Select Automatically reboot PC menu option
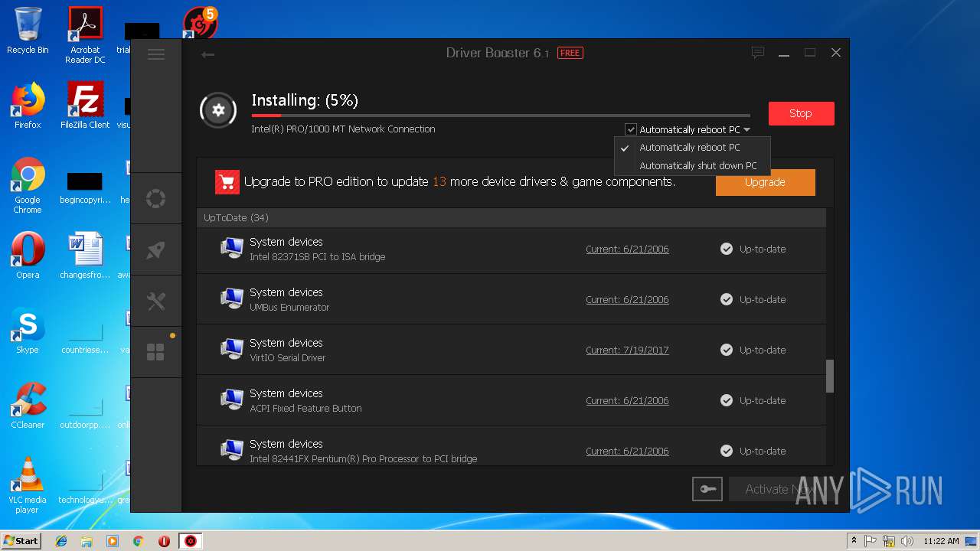Image resolution: width=980 pixels, height=551 pixels. (x=692, y=148)
